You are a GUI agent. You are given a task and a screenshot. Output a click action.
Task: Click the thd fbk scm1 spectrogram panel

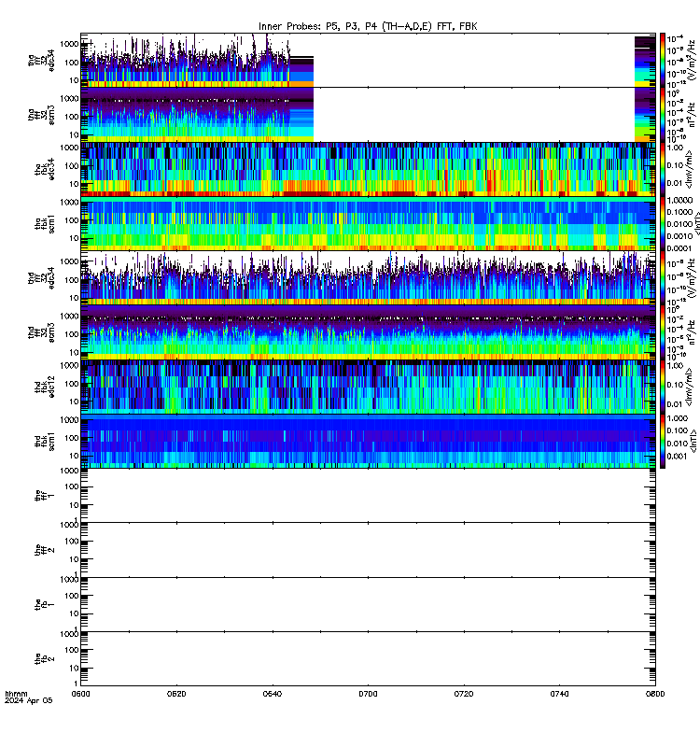tap(368, 441)
